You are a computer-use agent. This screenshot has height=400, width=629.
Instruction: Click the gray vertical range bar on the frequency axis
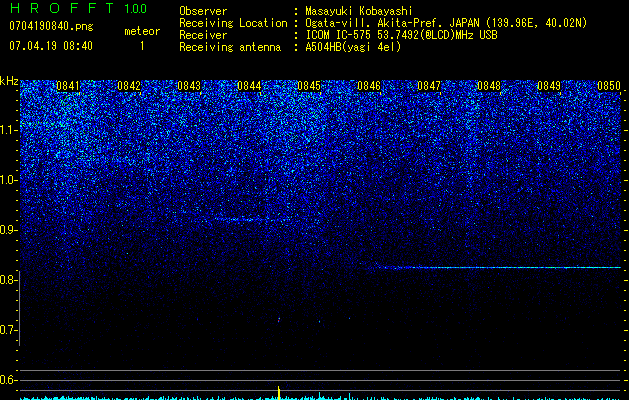(20, 308)
